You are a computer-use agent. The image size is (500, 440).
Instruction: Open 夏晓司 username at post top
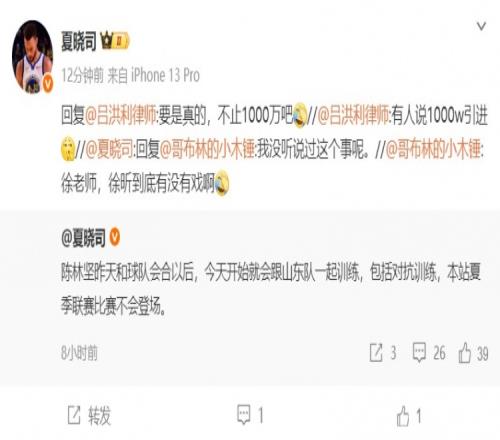[x=79, y=41]
